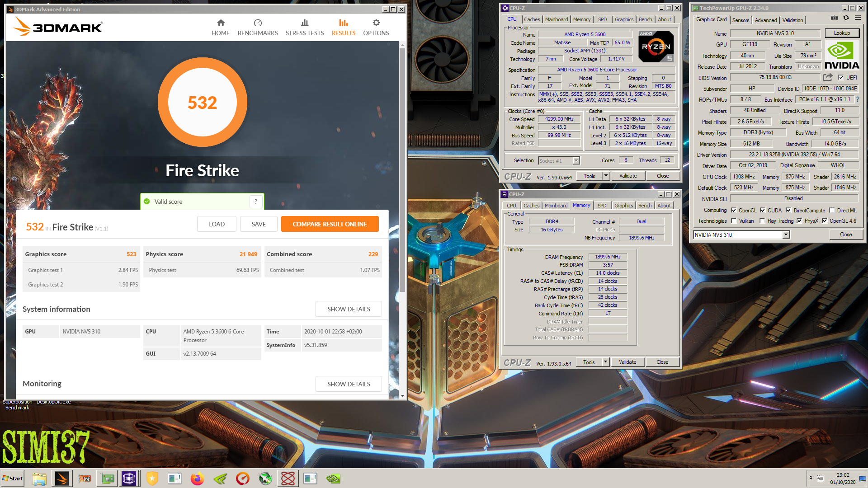The height and width of the screenshot is (488, 868).
Task: Open Windows Explorer from taskbar
Action: click(x=39, y=479)
